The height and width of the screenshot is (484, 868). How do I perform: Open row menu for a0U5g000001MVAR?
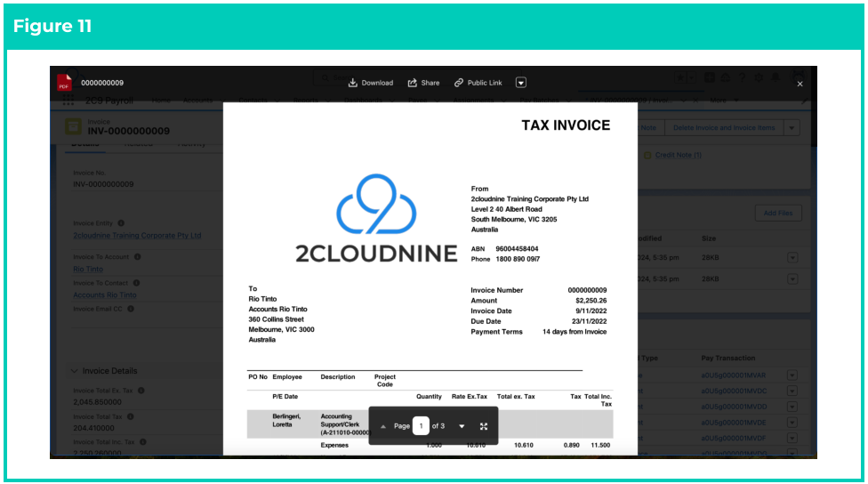tap(792, 375)
